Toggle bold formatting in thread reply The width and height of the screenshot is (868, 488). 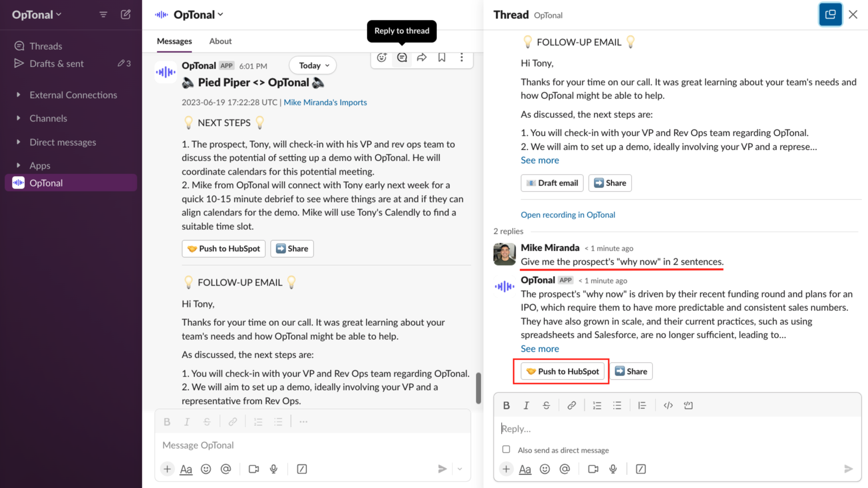point(506,405)
